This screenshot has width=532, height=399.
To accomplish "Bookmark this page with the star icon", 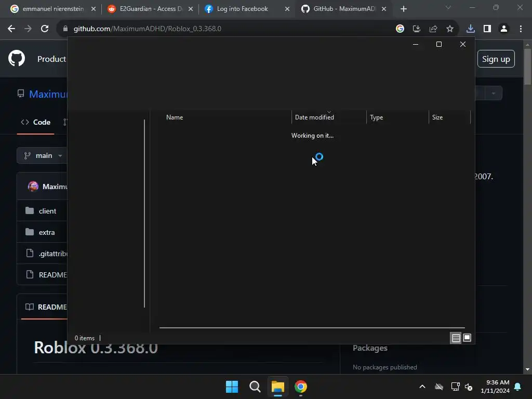I will [x=450, y=29].
